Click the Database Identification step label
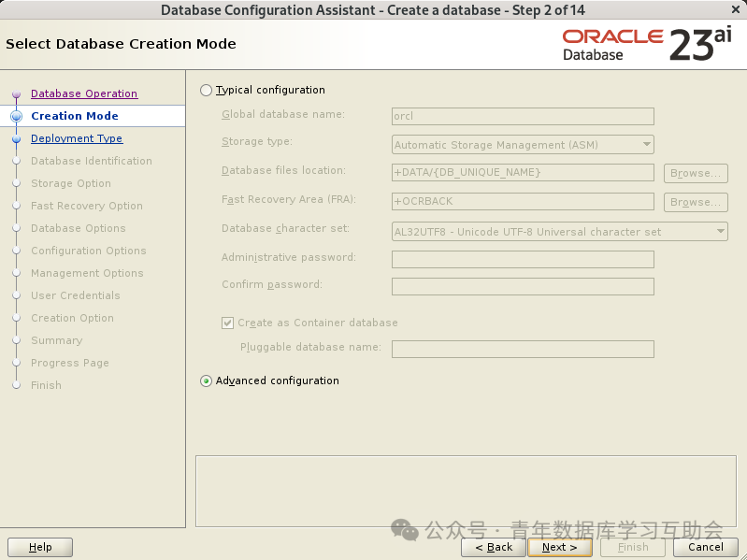The image size is (747, 560). [x=92, y=161]
